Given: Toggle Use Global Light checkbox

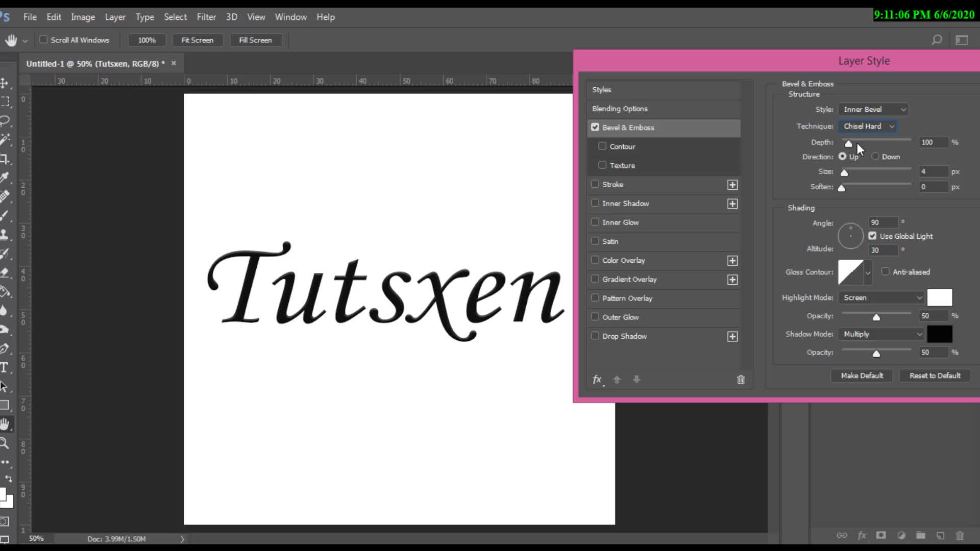Looking at the screenshot, I should click(872, 236).
